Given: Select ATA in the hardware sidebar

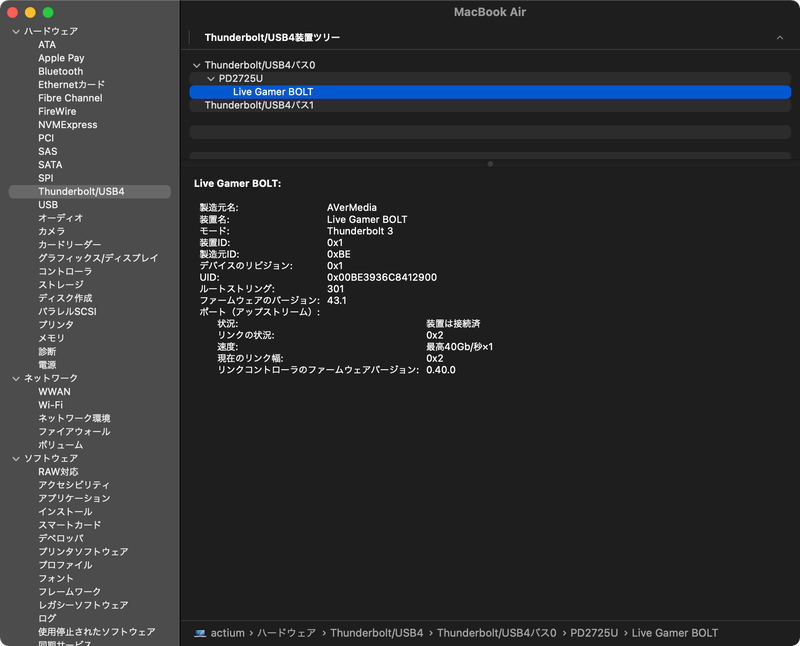Looking at the screenshot, I should [46, 44].
